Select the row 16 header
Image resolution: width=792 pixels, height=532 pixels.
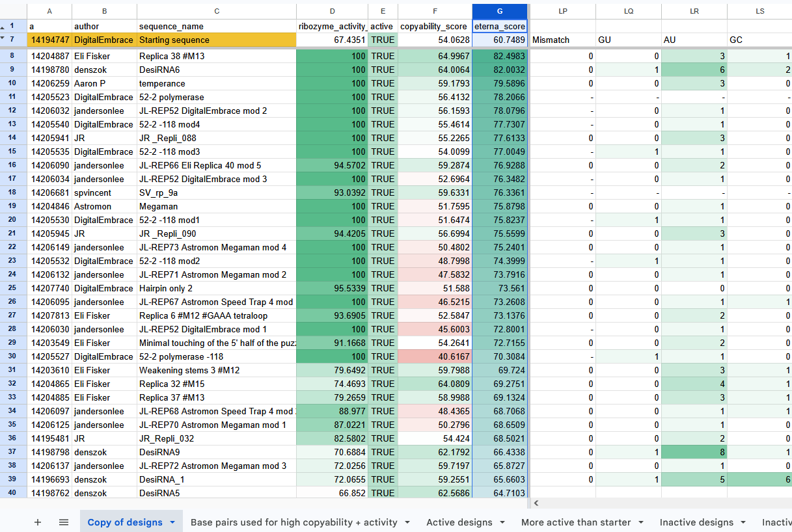click(x=14, y=165)
